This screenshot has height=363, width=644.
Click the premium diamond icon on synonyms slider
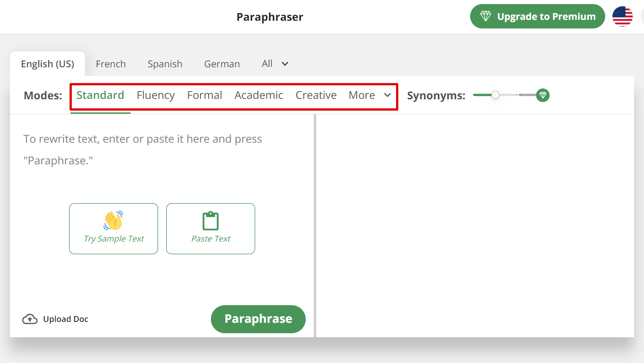pyautogui.click(x=543, y=95)
